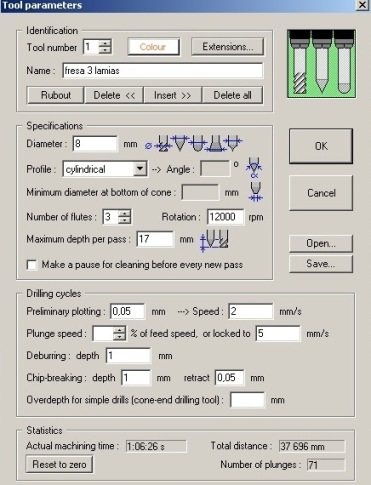
Task: Click the Preliminary plotting field showing 0,05
Action: pos(127,311)
